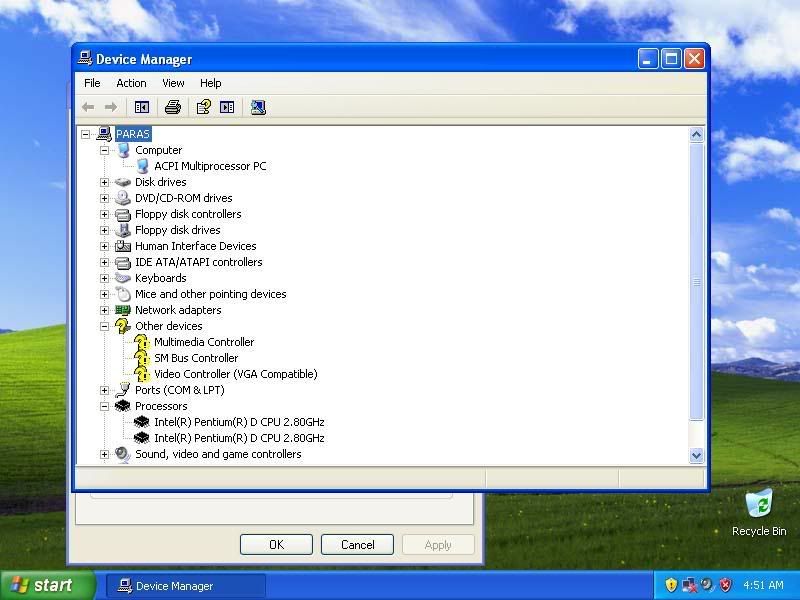Click the Human Interface Devices icon
This screenshot has width=800, height=600.
[x=123, y=246]
